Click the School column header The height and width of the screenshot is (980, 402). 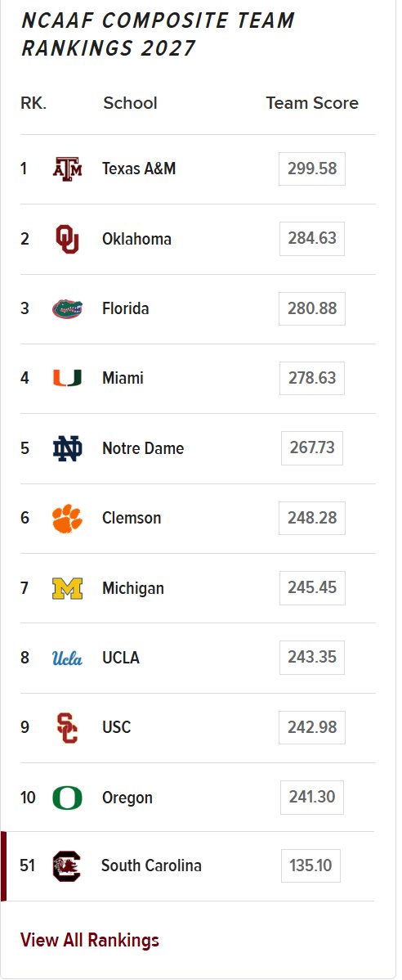131,103
